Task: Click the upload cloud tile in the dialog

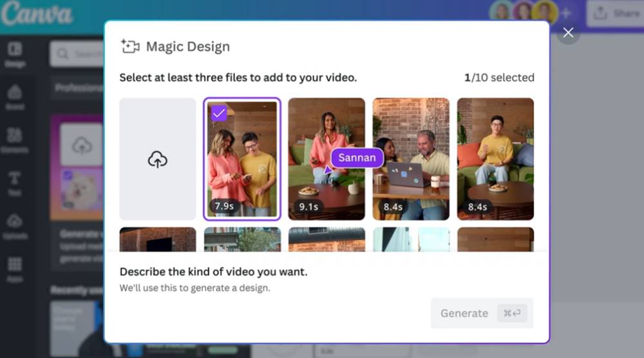Action: coord(158,159)
